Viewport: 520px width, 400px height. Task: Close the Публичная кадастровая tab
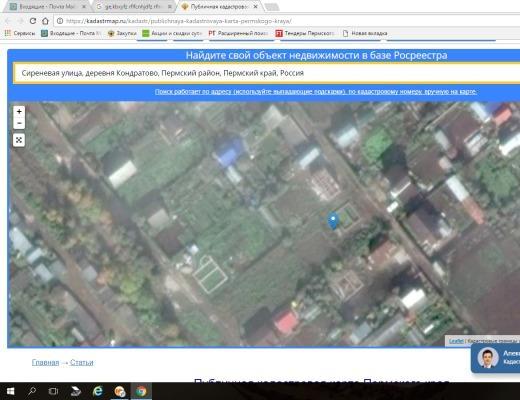click(x=256, y=7)
